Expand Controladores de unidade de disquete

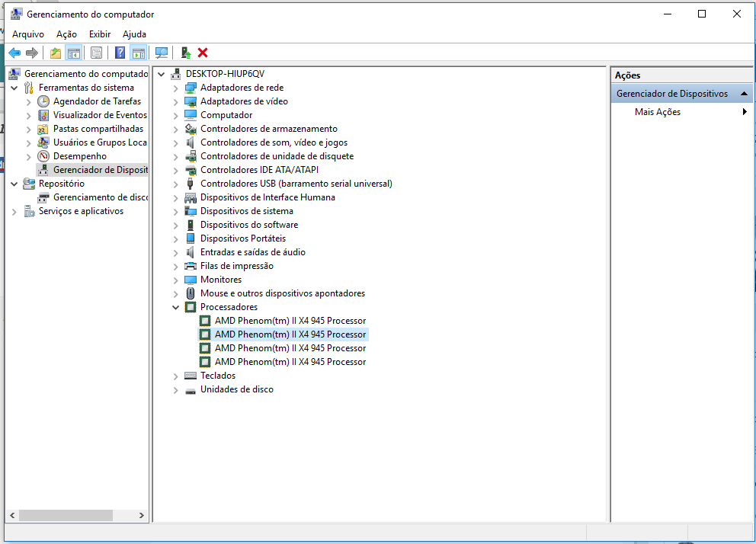coord(175,157)
